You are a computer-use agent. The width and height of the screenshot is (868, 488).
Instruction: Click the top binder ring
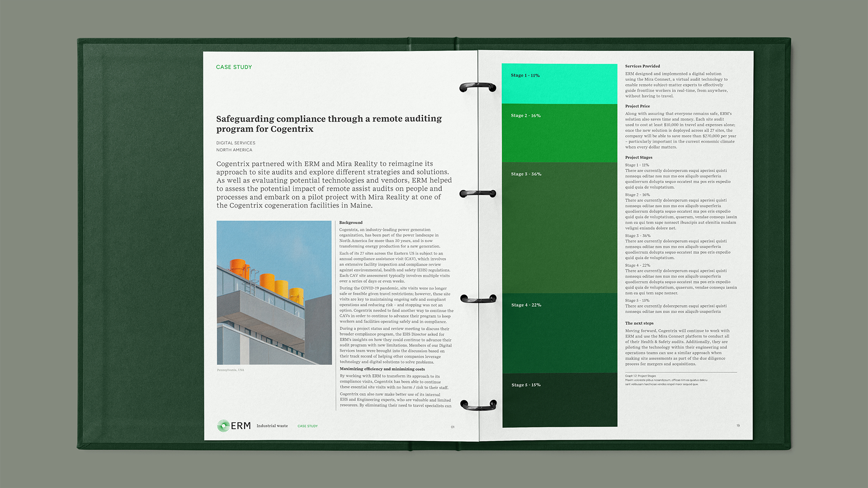click(477, 86)
